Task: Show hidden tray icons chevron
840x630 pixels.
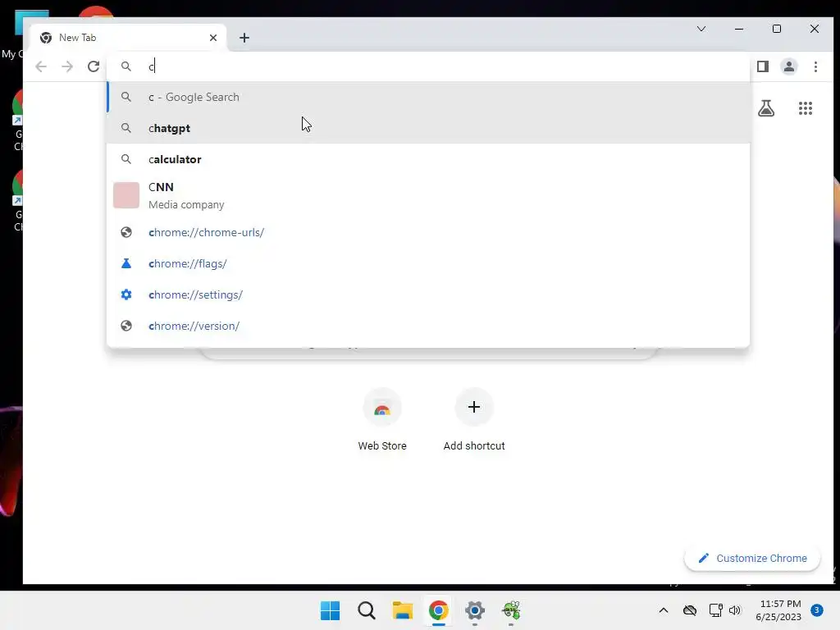Action: pyautogui.click(x=663, y=610)
